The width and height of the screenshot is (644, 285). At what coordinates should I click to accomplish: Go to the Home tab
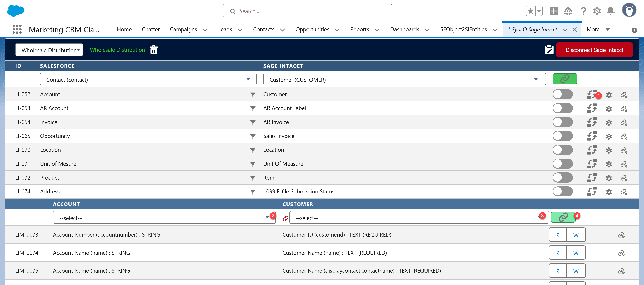pyautogui.click(x=124, y=29)
